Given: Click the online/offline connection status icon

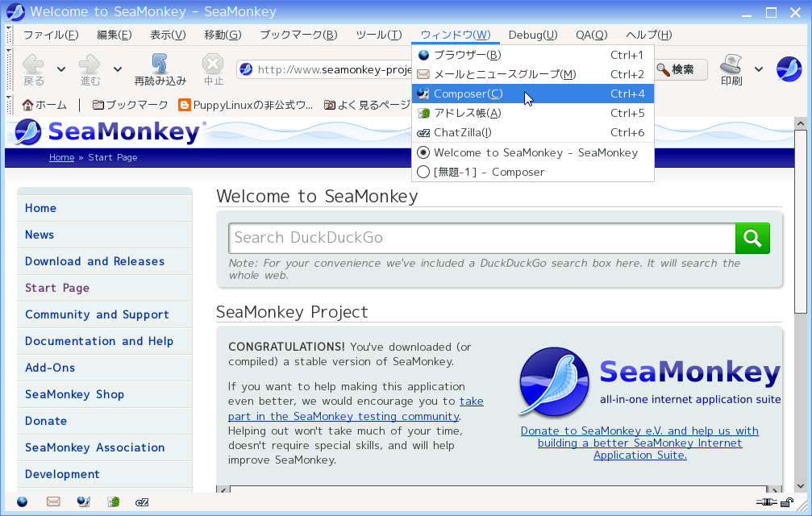Looking at the screenshot, I should tap(766, 501).
